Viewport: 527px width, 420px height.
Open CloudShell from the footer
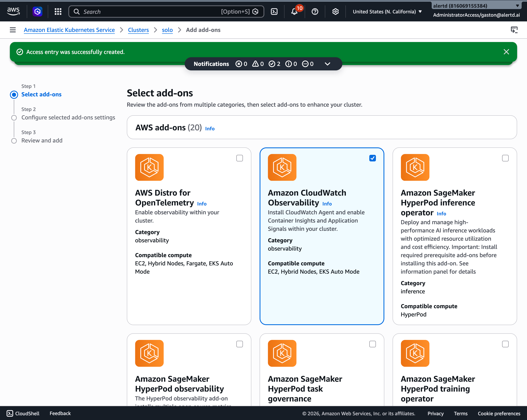tap(23, 413)
